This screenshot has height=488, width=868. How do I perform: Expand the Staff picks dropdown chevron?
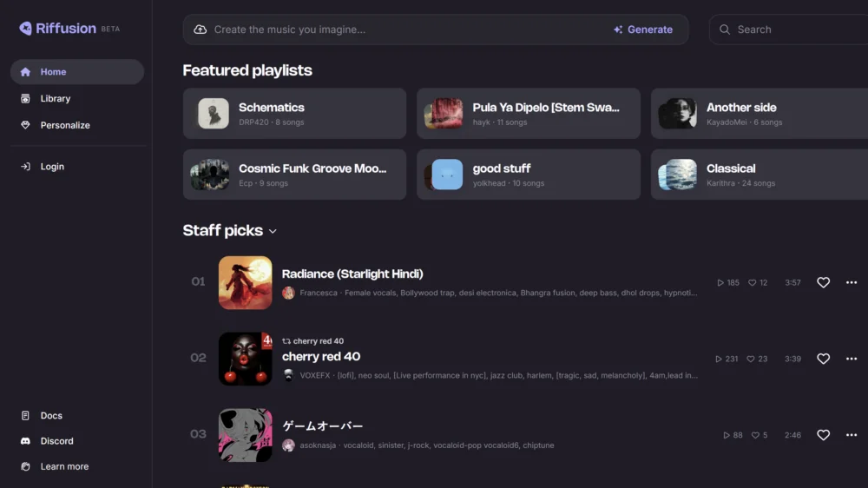pos(273,232)
